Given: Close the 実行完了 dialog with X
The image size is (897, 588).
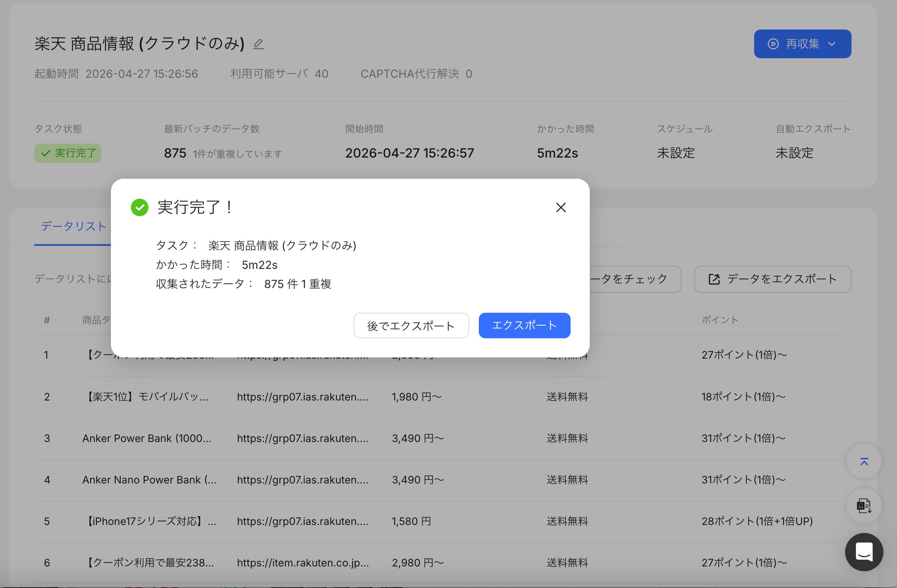Looking at the screenshot, I should tap(561, 207).
